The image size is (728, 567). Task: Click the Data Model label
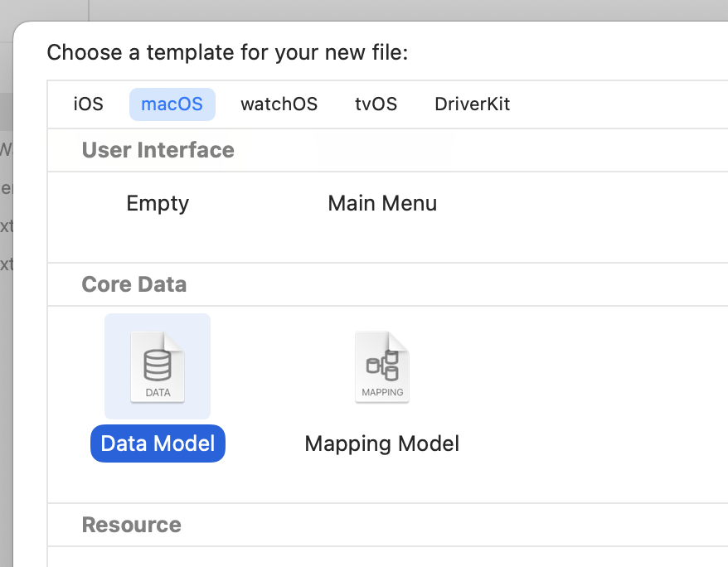pyautogui.click(x=158, y=443)
